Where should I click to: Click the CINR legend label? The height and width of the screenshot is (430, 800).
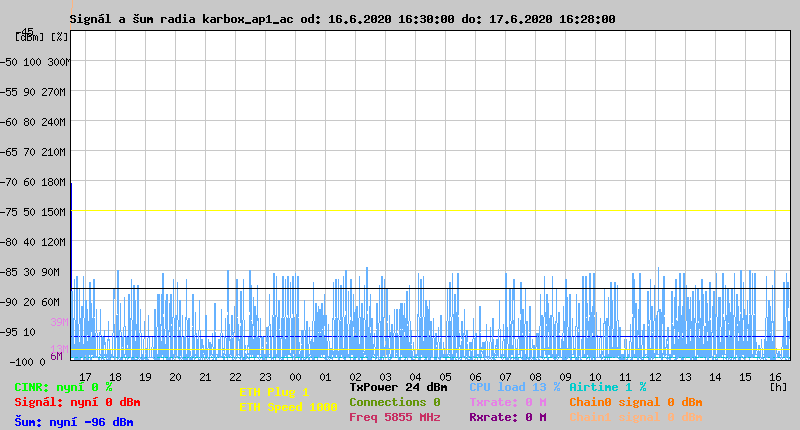point(63,387)
